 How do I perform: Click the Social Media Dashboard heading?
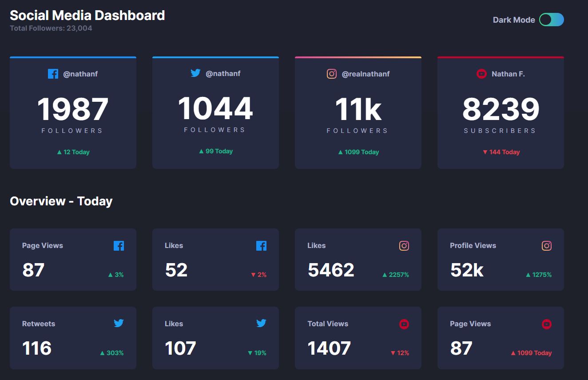[x=87, y=16]
